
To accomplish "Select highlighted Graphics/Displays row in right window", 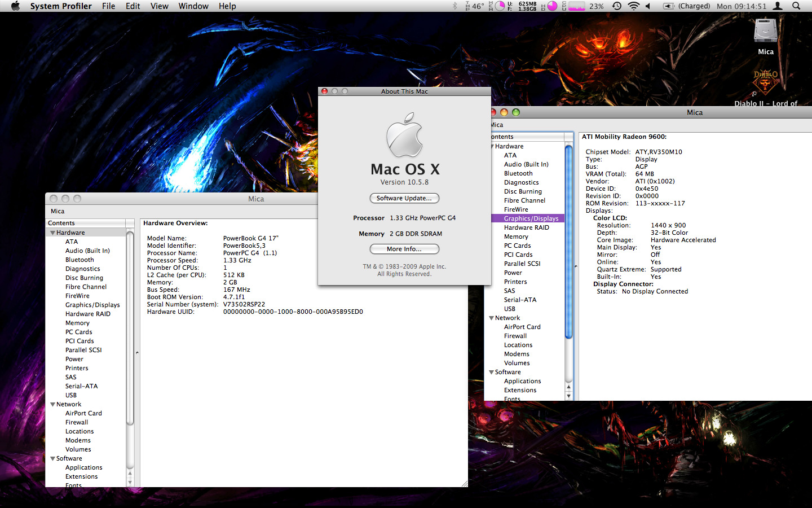I will pos(527,218).
